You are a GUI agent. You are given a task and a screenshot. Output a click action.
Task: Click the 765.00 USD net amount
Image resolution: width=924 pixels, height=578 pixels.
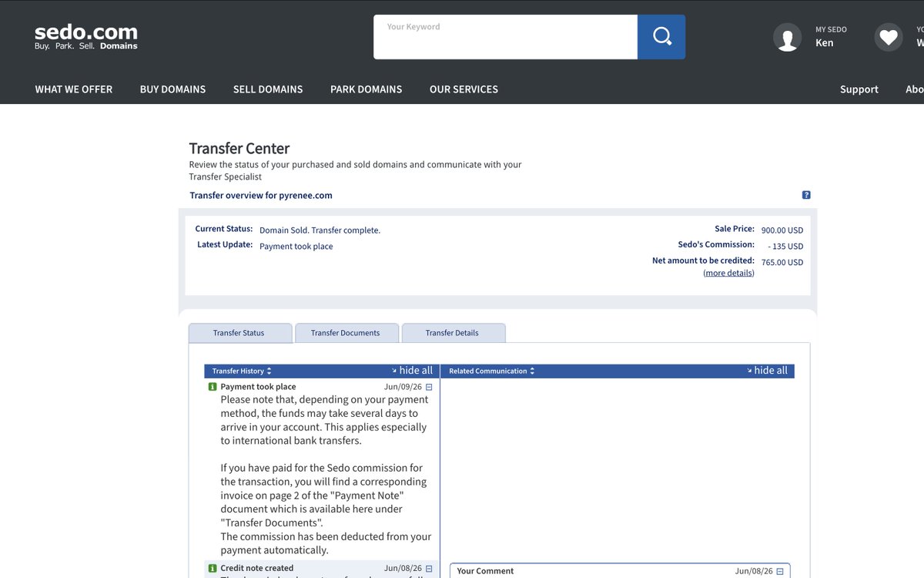pyautogui.click(x=782, y=263)
